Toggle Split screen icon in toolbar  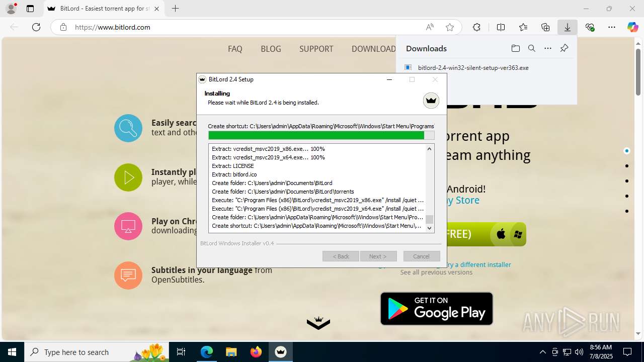pyautogui.click(x=501, y=27)
